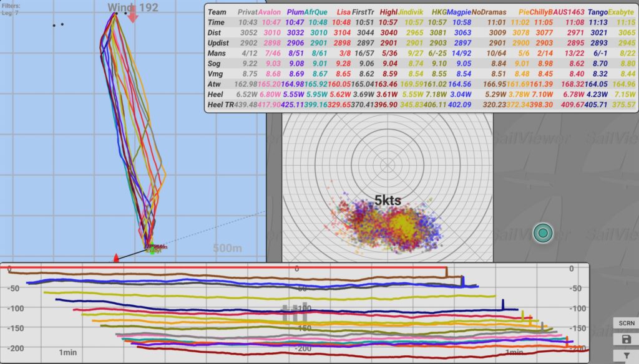Select team Highl column header
Screen dimensions: 639x364
[x=388, y=12]
